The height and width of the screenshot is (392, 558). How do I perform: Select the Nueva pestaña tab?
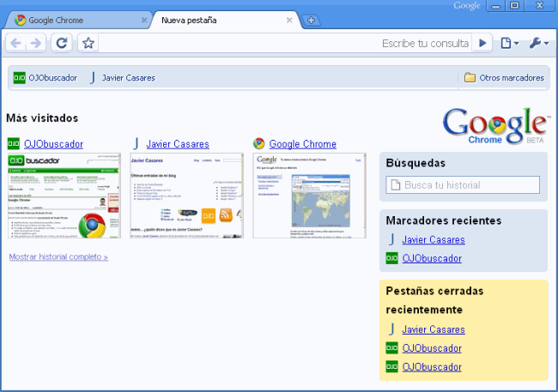coord(226,21)
